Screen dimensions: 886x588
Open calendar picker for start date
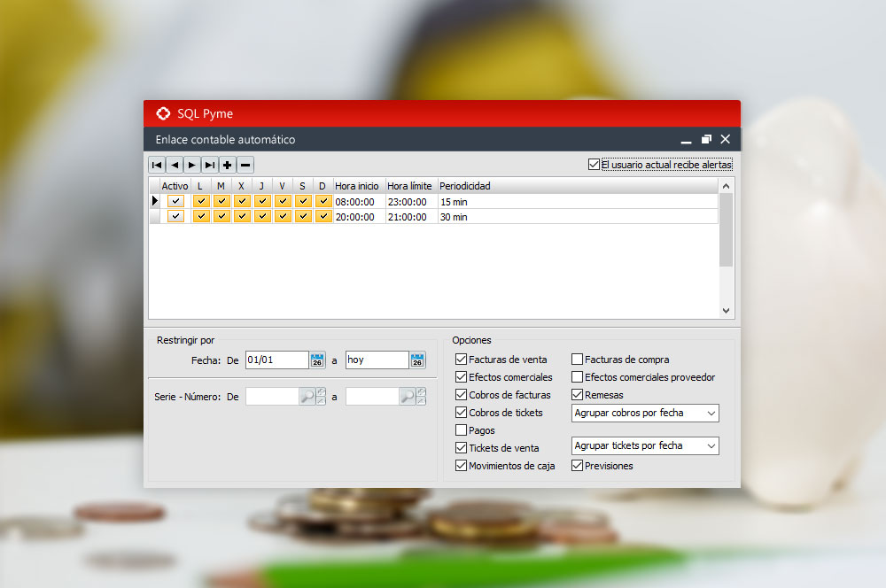pyautogui.click(x=317, y=360)
